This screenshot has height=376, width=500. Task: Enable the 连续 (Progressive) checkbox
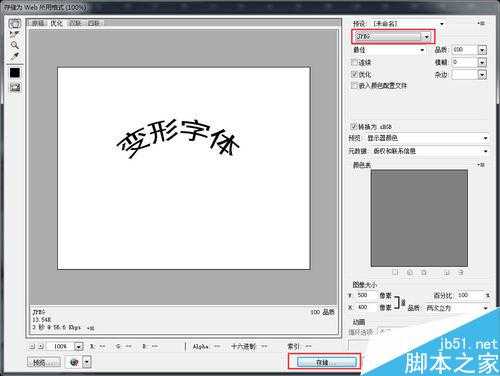pyautogui.click(x=354, y=62)
